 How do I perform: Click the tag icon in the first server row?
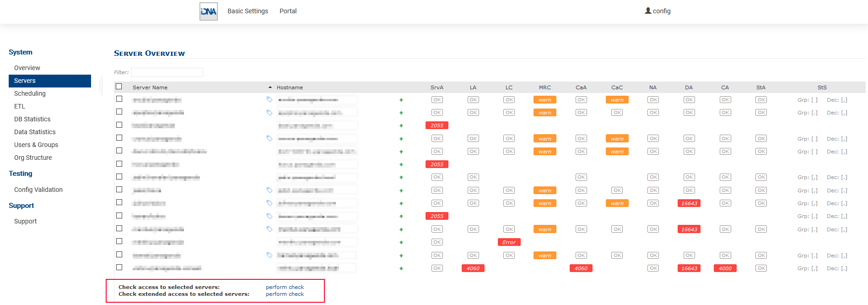pyautogui.click(x=270, y=99)
